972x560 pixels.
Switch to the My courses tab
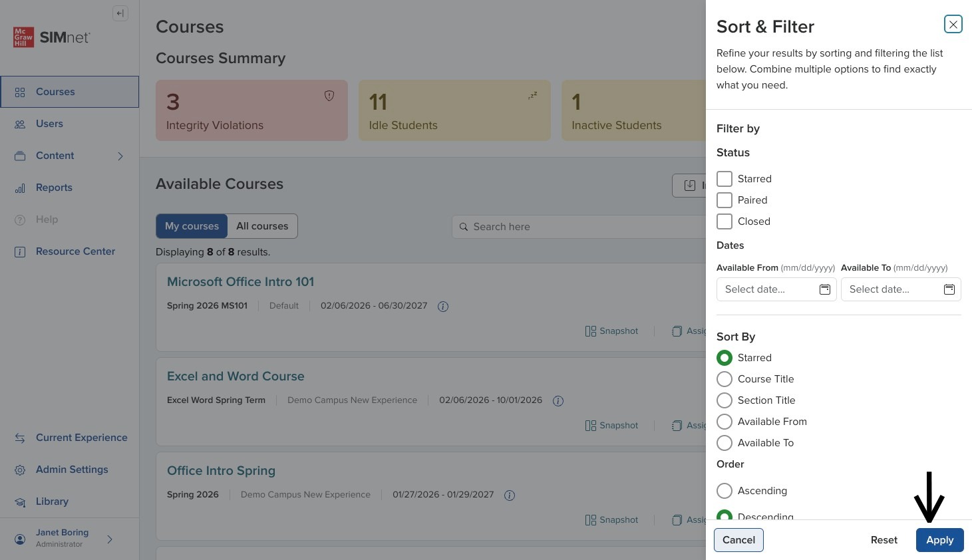pos(192,226)
